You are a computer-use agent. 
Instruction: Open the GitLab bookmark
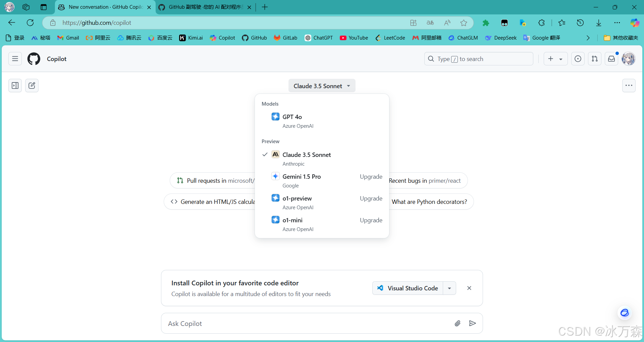pyautogui.click(x=285, y=38)
